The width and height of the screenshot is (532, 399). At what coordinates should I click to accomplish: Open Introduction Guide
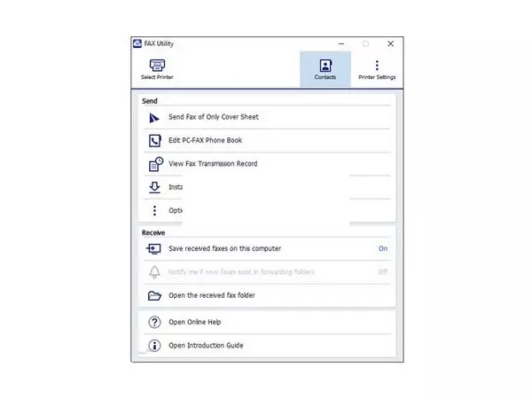pos(206,345)
